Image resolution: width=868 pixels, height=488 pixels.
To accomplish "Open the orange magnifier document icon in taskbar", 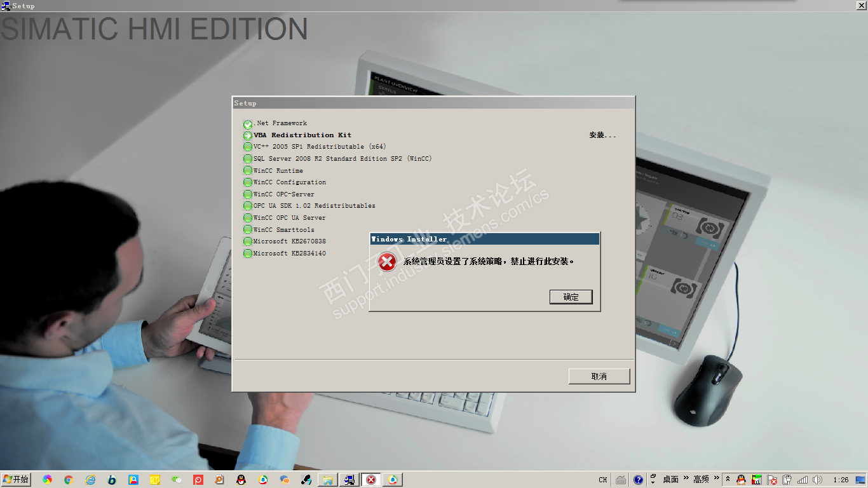I will point(220,480).
